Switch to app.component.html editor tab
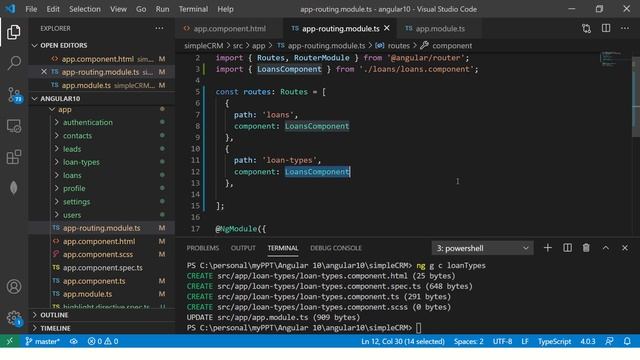 click(229, 29)
